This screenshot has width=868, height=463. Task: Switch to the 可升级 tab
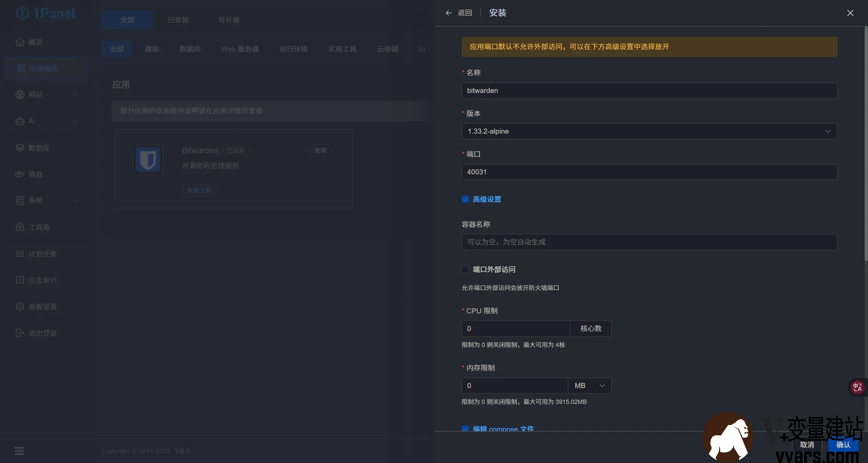(229, 20)
